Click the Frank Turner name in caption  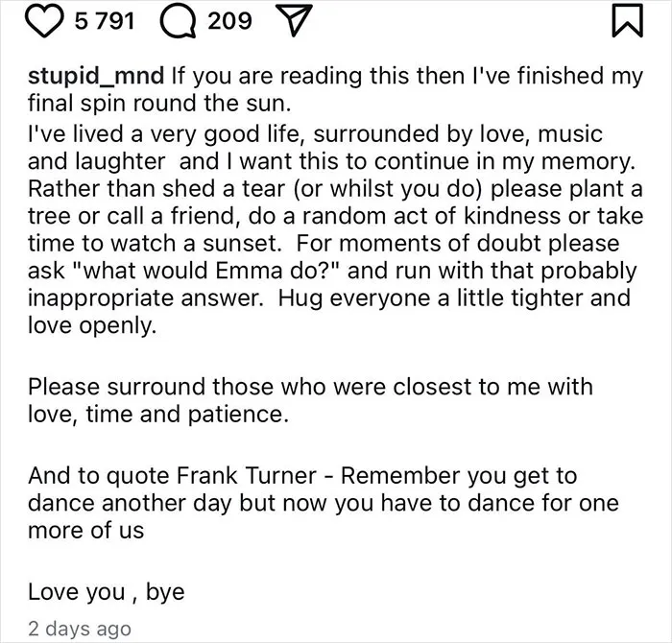coord(247,475)
